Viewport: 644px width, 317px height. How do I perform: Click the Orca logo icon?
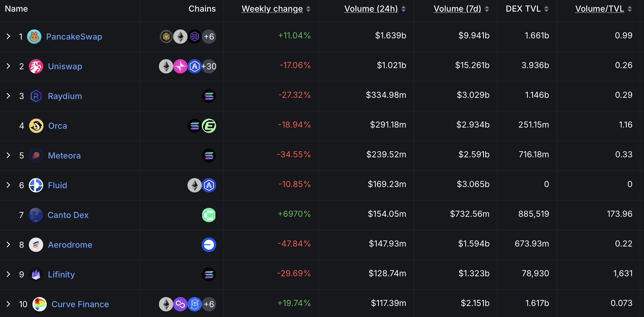click(x=36, y=126)
